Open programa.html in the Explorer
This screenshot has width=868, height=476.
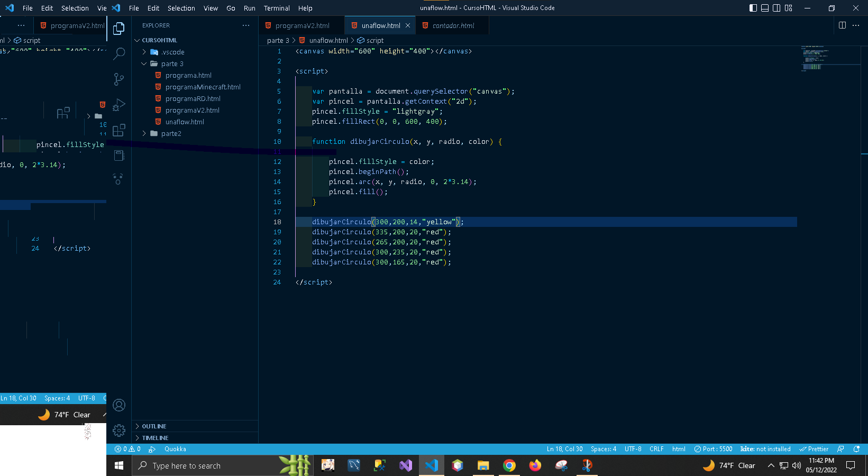195,75
